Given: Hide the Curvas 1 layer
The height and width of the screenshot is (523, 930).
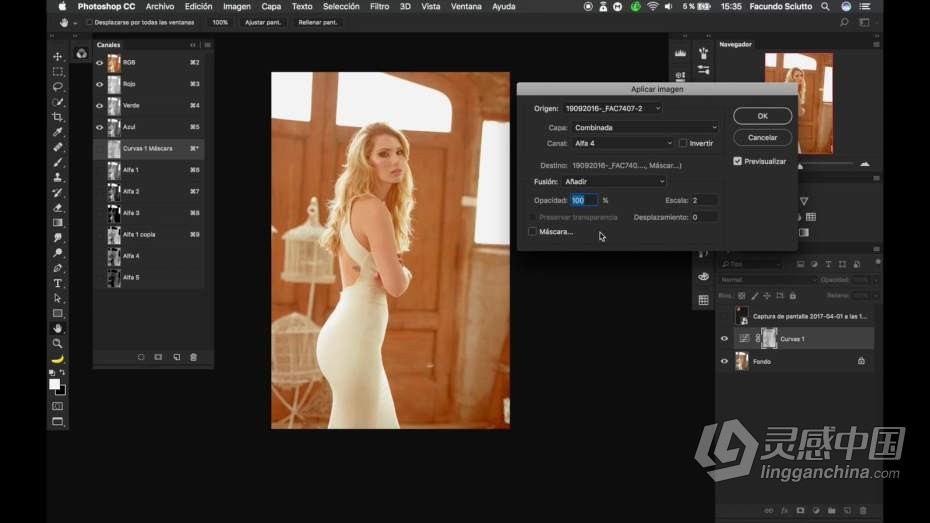Looking at the screenshot, I should pos(724,339).
